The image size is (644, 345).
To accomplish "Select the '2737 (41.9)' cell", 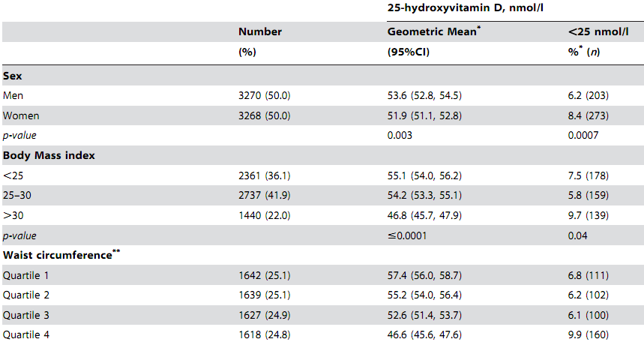I will click(x=264, y=196).
